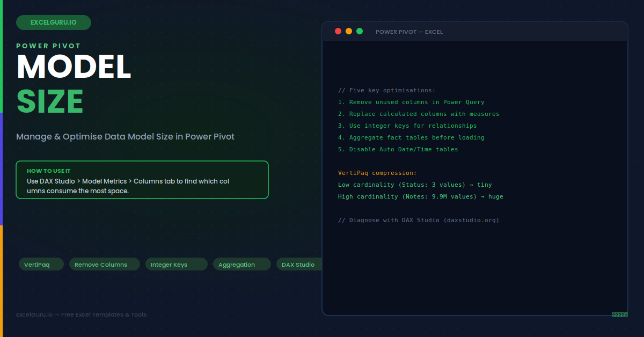Click the HOW TO USE IT heading
This screenshot has width=644, height=337.
49,171
